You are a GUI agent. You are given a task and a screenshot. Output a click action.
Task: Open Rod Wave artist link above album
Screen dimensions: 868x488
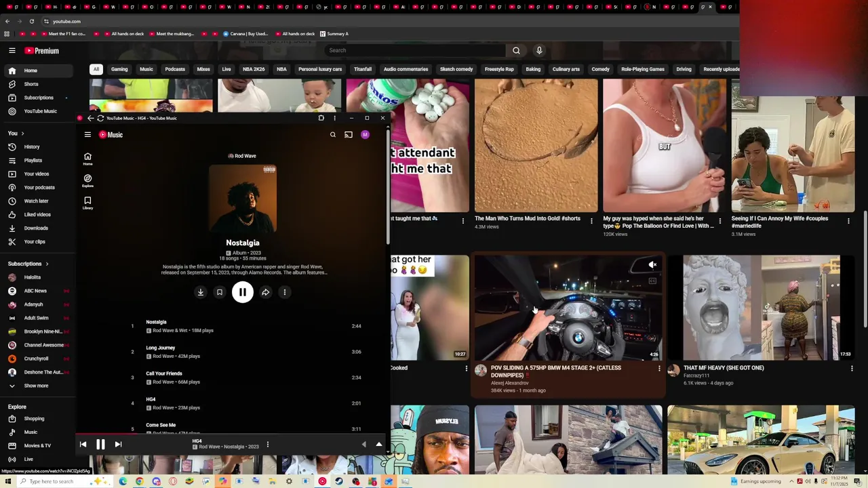point(242,156)
